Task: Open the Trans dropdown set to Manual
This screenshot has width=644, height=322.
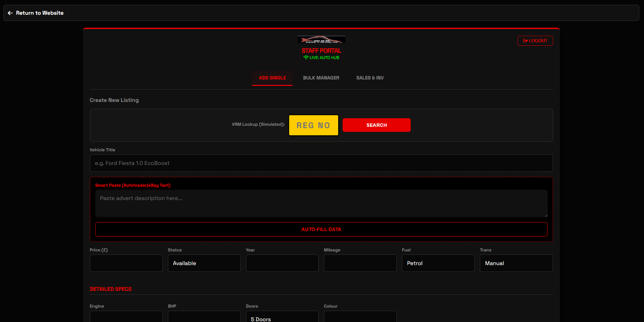Action: pyautogui.click(x=516, y=263)
